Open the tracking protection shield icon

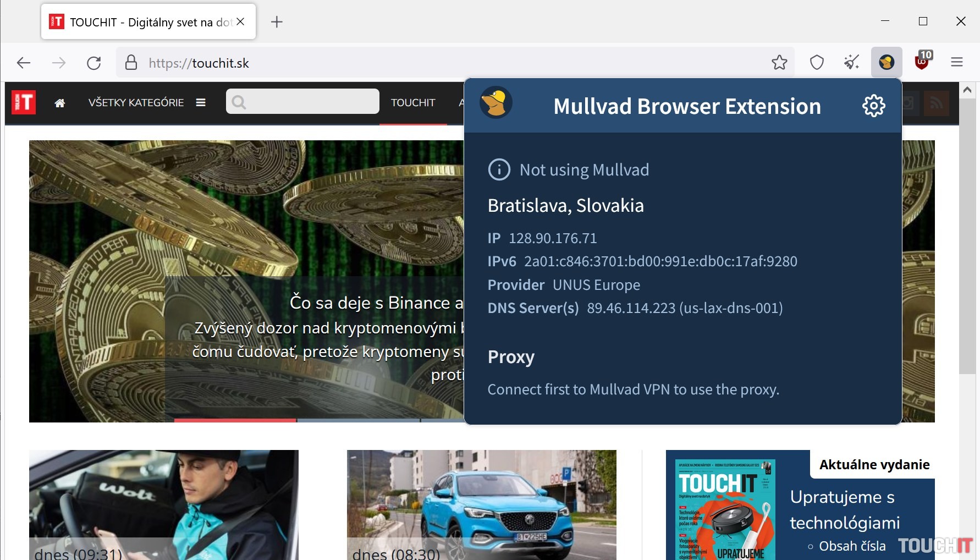[817, 63]
